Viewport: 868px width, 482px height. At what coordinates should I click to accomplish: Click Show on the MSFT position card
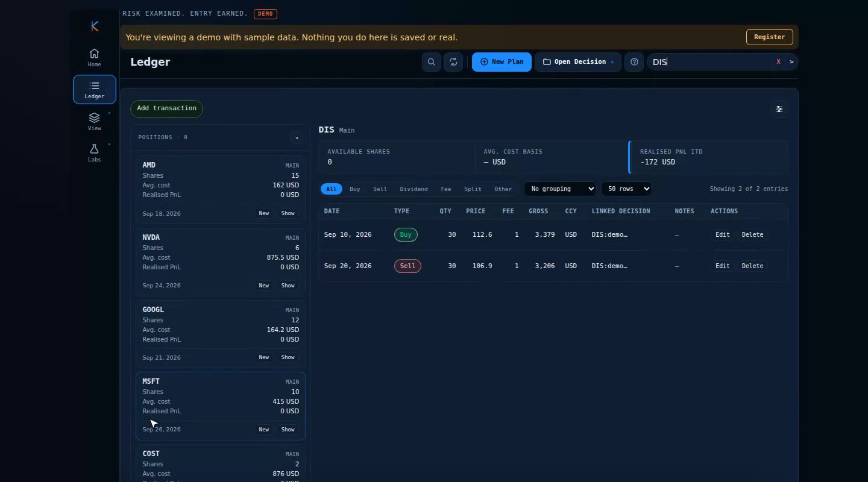pyautogui.click(x=288, y=430)
